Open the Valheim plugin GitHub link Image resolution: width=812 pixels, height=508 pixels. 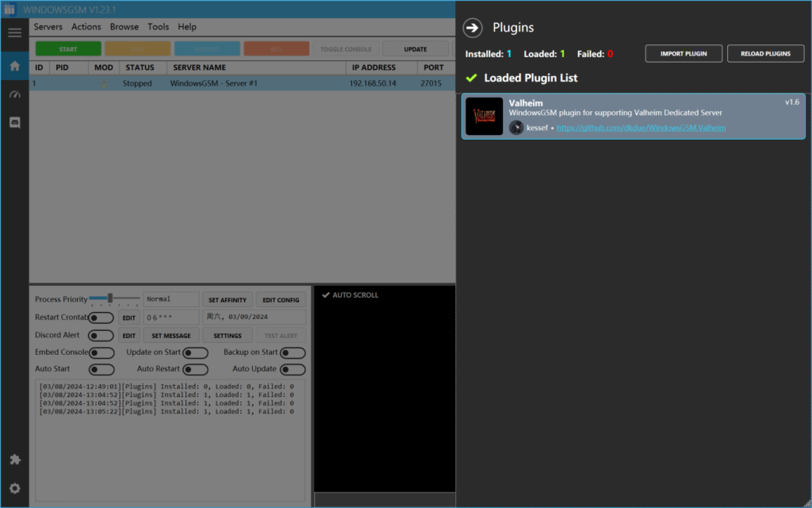coord(641,128)
